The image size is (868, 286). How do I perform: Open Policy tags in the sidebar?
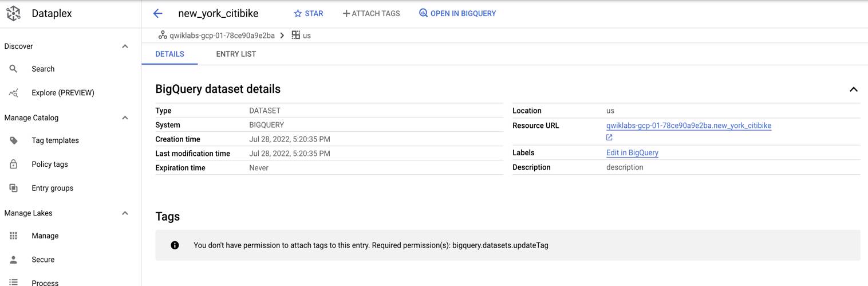point(49,164)
